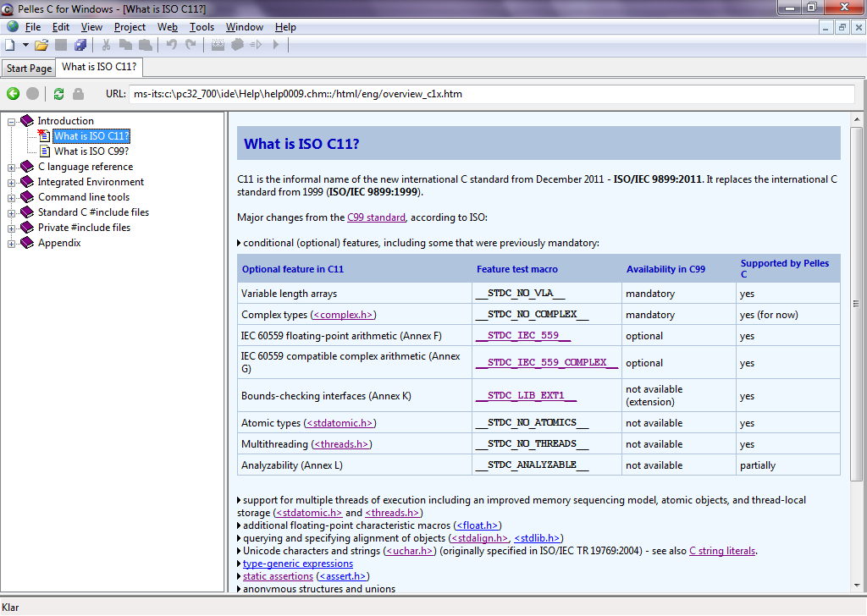Open the Edit menu
Screen dimensions: 867x616
(61, 27)
